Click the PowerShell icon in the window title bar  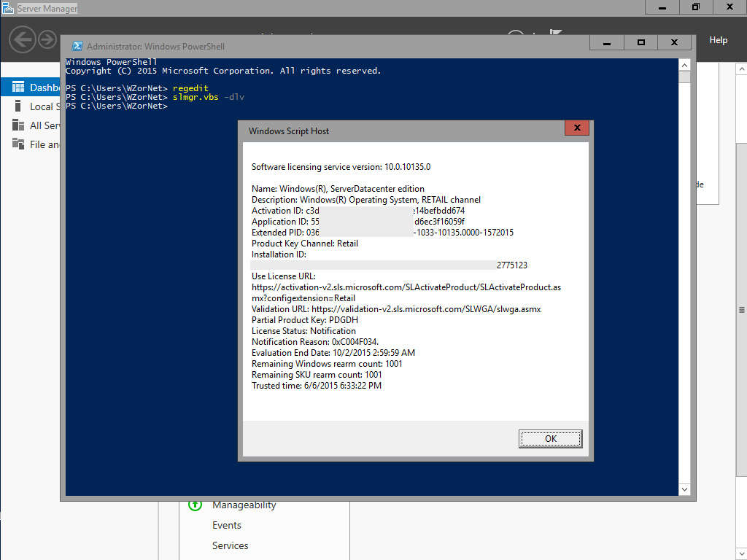[x=77, y=45]
